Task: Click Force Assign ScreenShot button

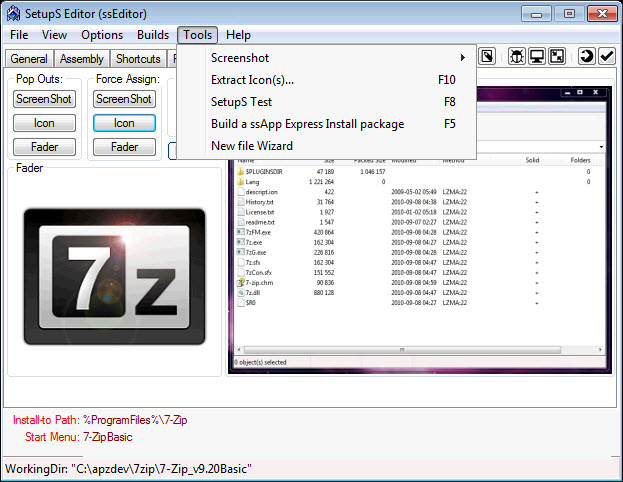Action: pyautogui.click(x=124, y=99)
